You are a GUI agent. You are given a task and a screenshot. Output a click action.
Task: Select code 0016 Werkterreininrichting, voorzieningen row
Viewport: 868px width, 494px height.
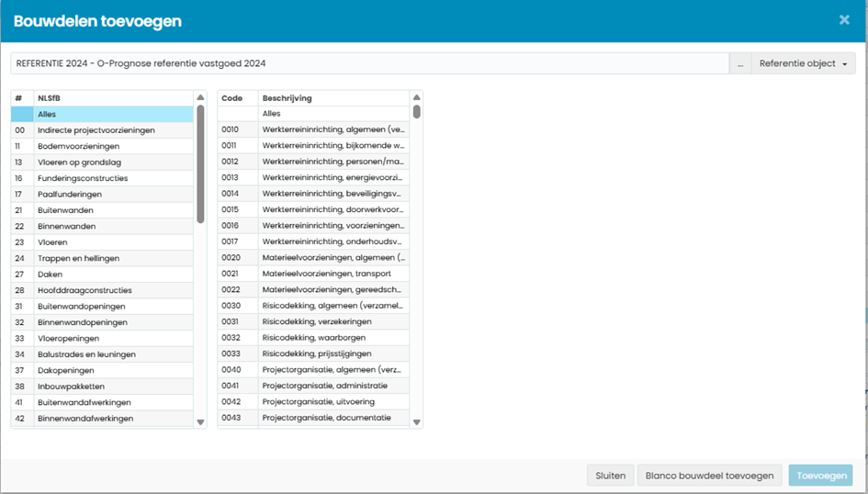point(313,226)
